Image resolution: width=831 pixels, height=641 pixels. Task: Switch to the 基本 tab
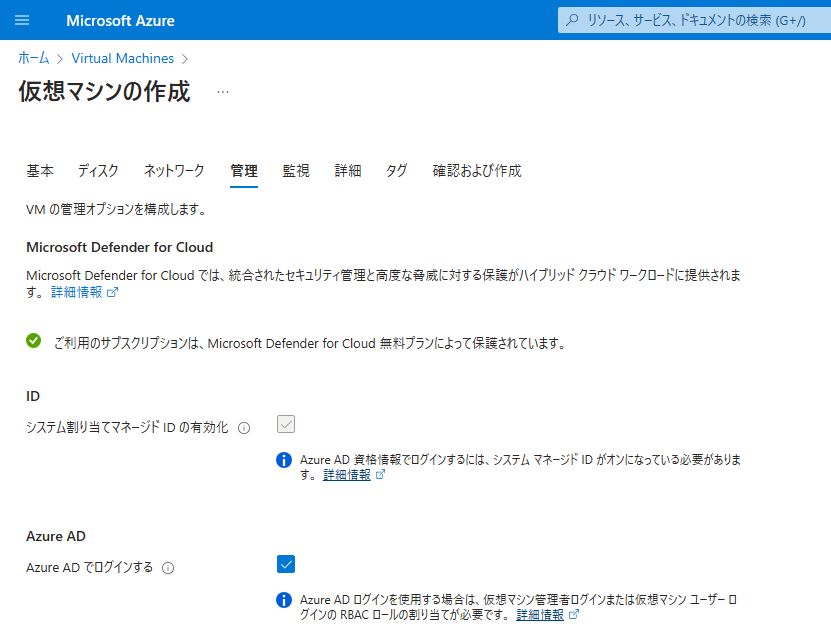(40, 171)
